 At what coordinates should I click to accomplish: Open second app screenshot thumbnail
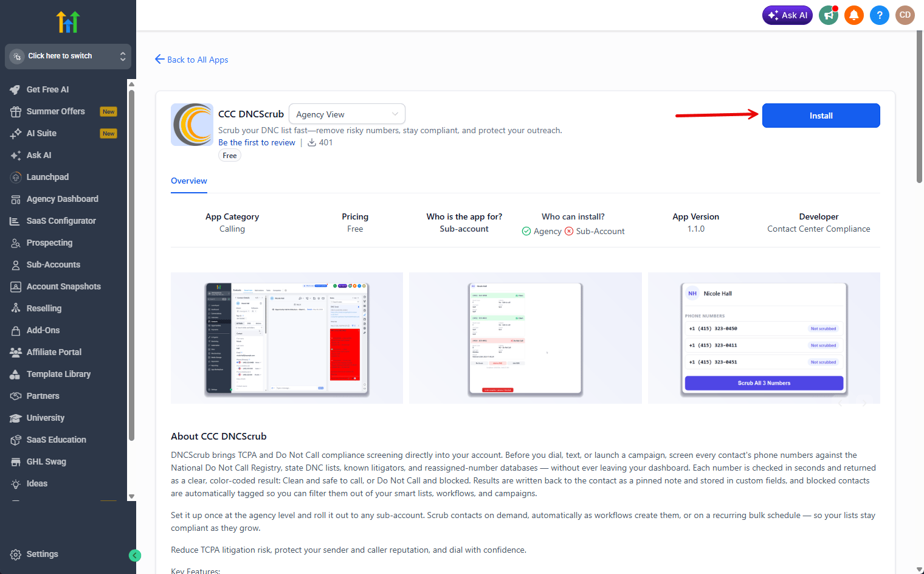pyautogui.click(x=525, y=338)
